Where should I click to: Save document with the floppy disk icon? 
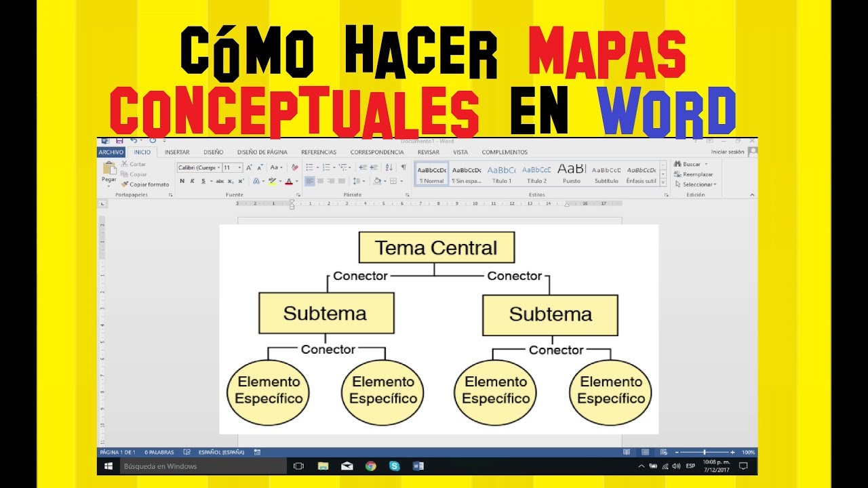tap(119, 141)
